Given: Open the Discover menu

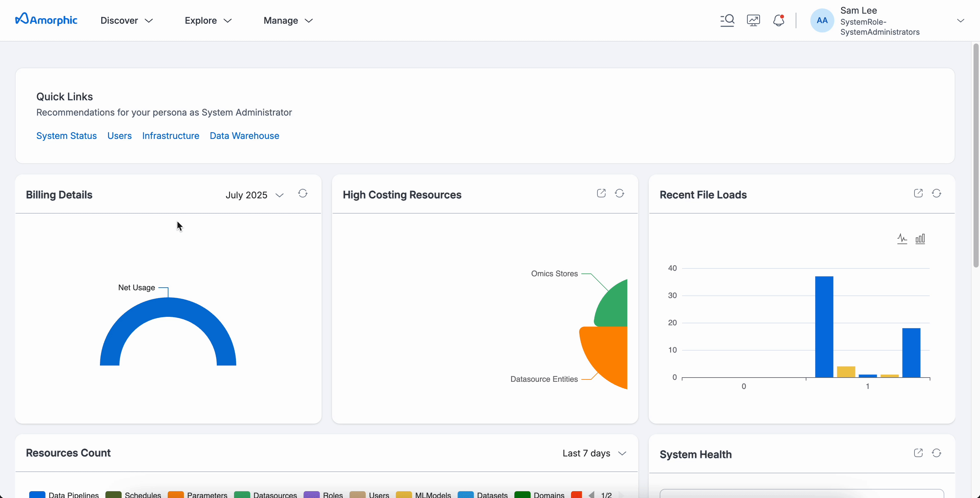Looking at the screenshot, I should pyautogui.click(x=126, y=20).
